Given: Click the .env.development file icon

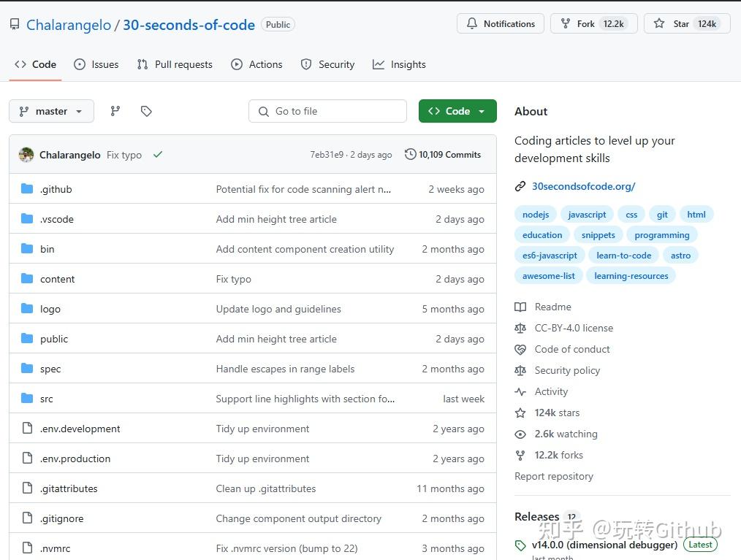Looking at the screenshot, I should (28, 429).
